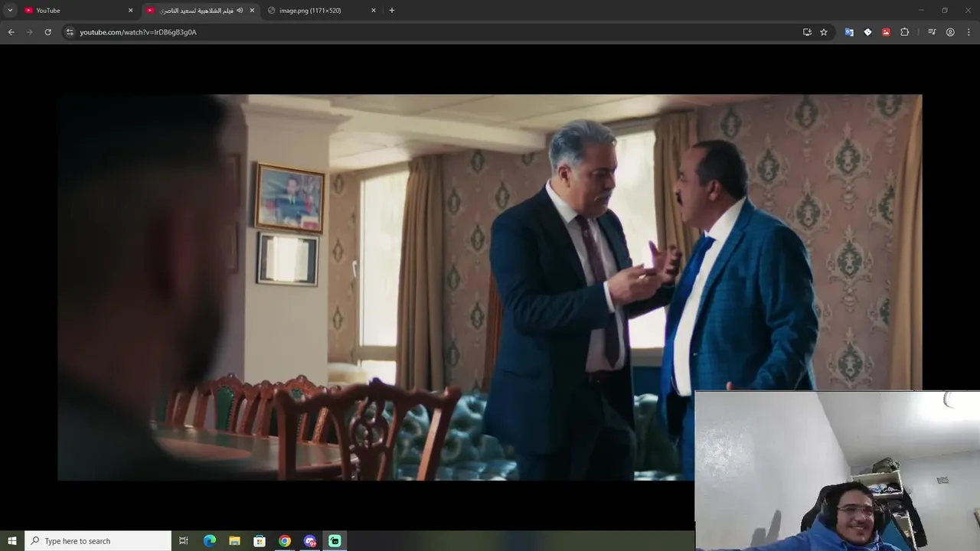Close the YouTube tab
Image resolution: width=980 pixels, height=551 pixels.
click(130, 10)
